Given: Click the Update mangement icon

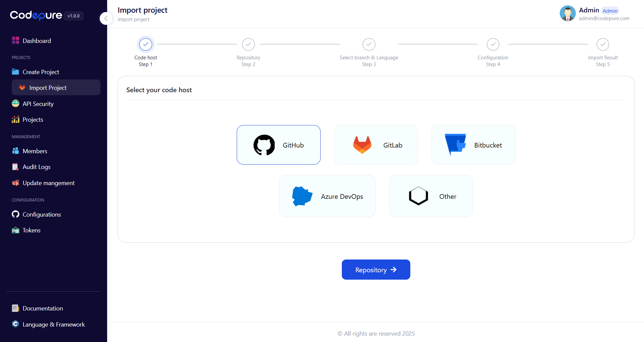Looking at the screenshot, I should click(15, 183).
